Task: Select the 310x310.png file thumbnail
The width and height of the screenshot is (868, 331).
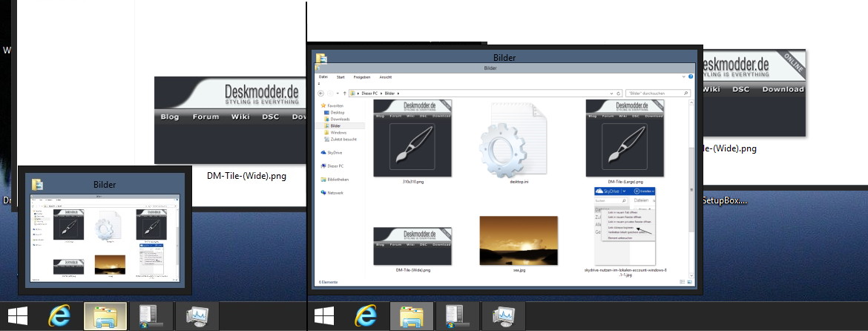Action: click(x=412, y=138)
